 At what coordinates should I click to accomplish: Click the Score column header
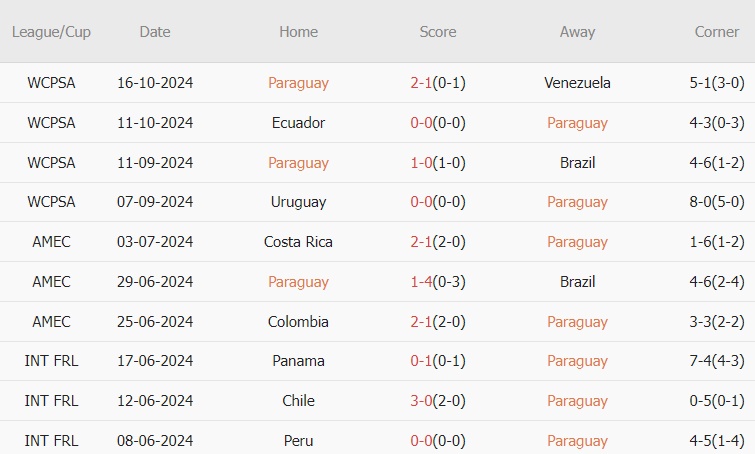click(x=438, y=32)
